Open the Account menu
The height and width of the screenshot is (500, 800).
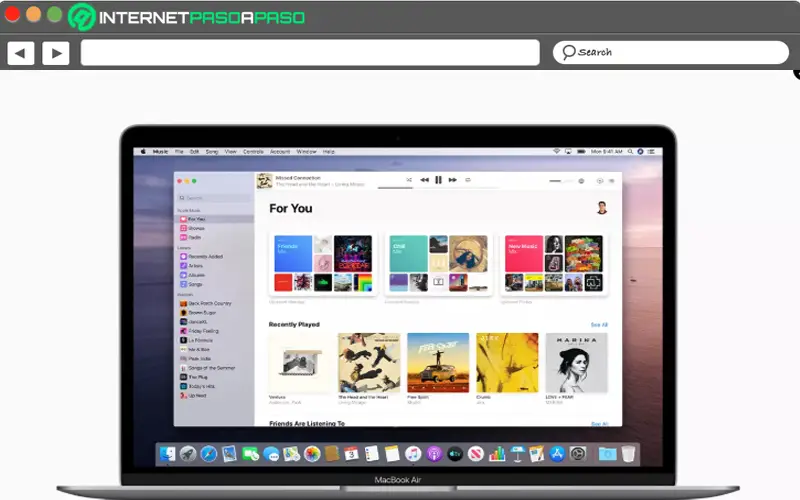click(x=280, y=152)
